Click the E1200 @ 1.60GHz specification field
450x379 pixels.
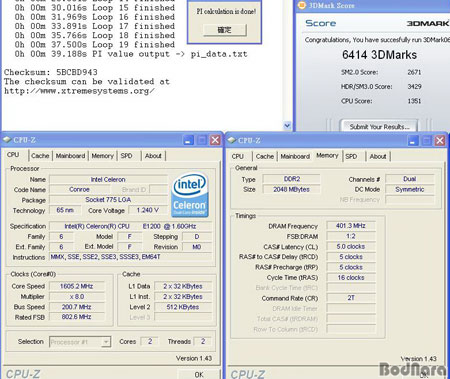point(130,226)
